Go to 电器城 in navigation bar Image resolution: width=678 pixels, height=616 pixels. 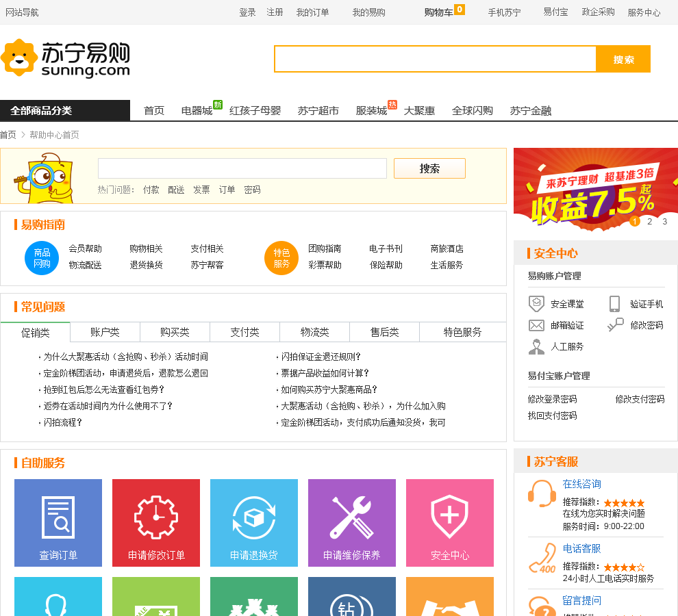(x=197, y=111)
